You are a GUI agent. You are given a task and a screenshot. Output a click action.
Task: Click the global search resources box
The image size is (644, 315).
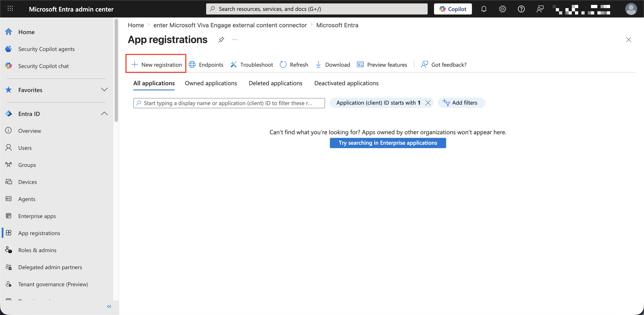[x=316, y=9]
